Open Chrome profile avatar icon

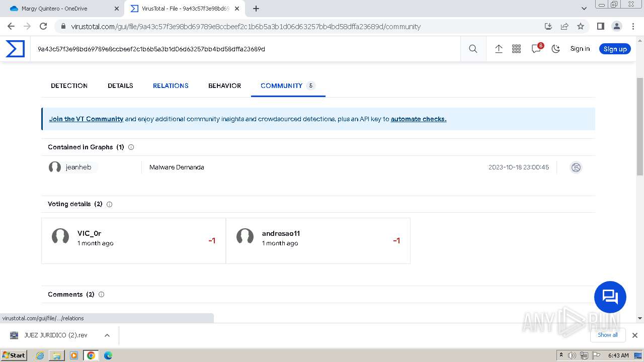point(616,26)
